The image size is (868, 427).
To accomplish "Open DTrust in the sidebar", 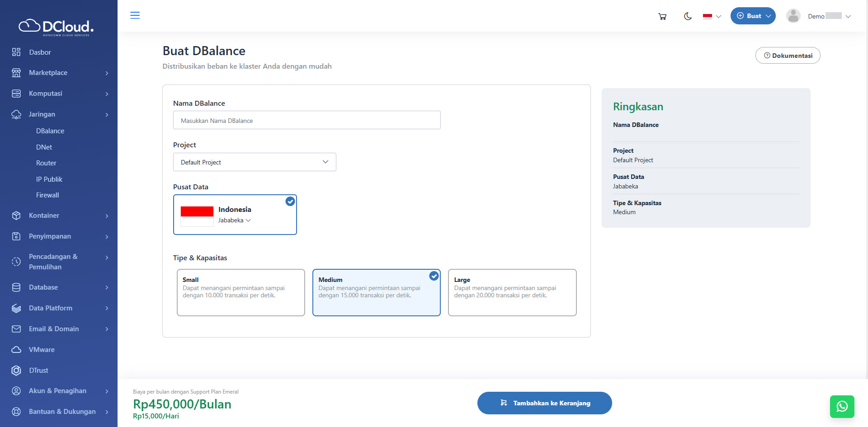I will click(38, 371).
